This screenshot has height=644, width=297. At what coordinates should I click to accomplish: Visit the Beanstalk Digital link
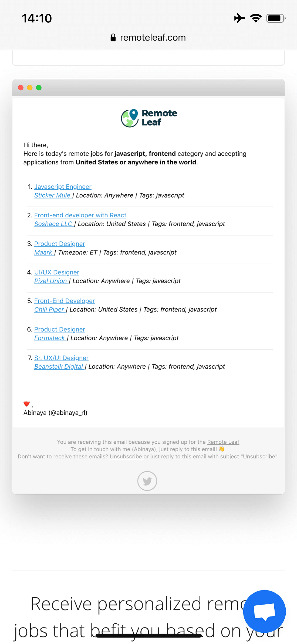pyautogui.click(x=59, y=366)
